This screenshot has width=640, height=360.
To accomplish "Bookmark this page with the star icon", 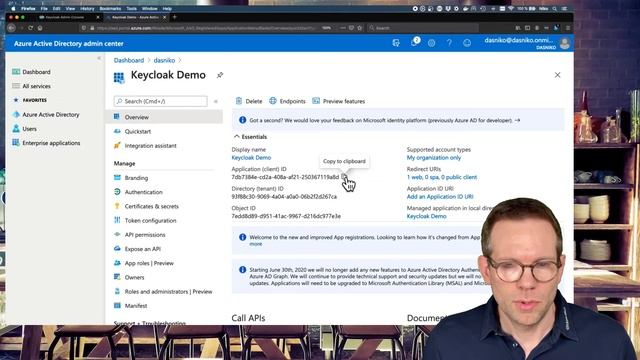I will coord(360,28).
